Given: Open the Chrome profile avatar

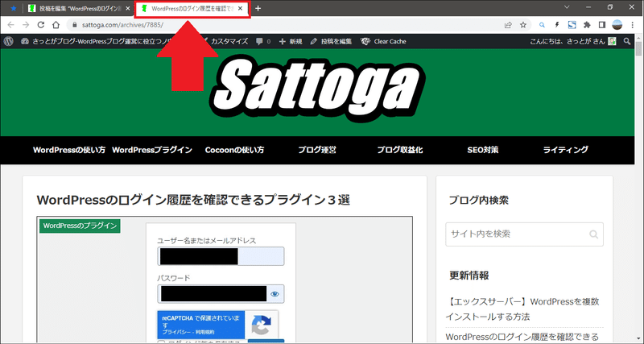Looking at the screenshot, I should pyautogui.click(x=617, y=25).
